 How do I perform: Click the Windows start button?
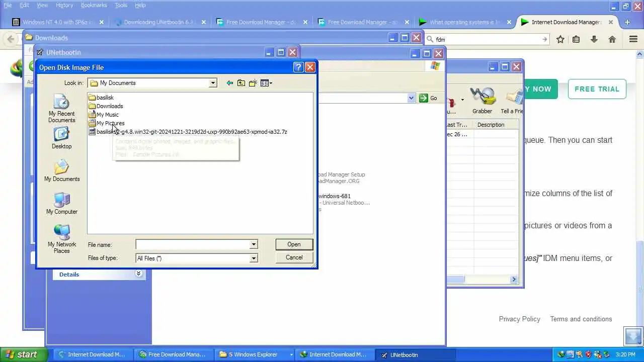click(24, 354)
